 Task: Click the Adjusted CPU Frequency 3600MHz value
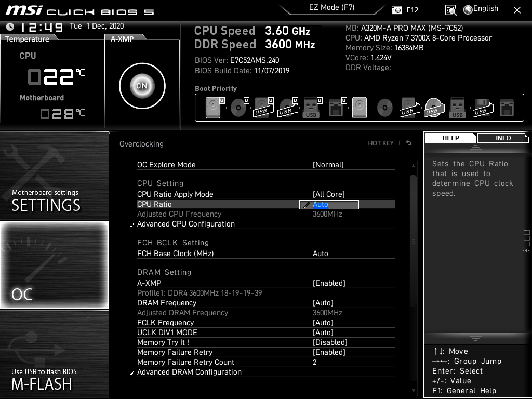pos(327,214)
